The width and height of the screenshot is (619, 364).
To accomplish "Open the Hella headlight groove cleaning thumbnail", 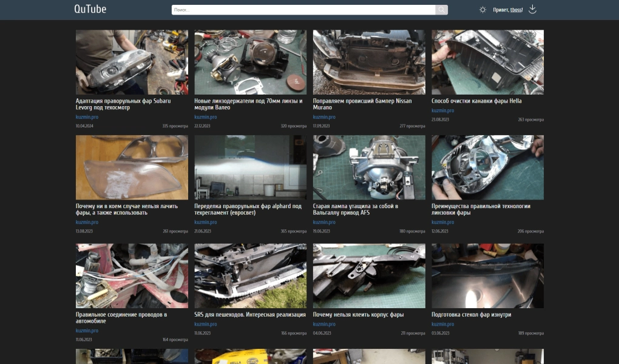I will (487, 62).
